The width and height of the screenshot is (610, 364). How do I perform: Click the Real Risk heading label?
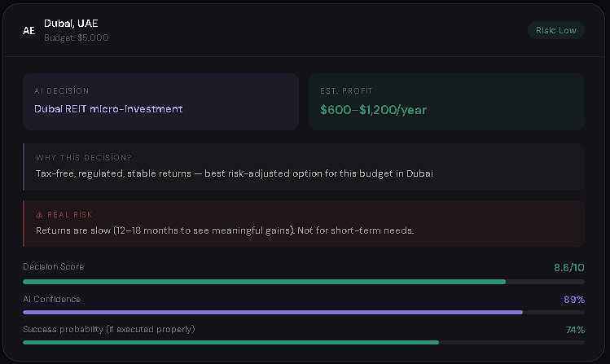(70, 215)
